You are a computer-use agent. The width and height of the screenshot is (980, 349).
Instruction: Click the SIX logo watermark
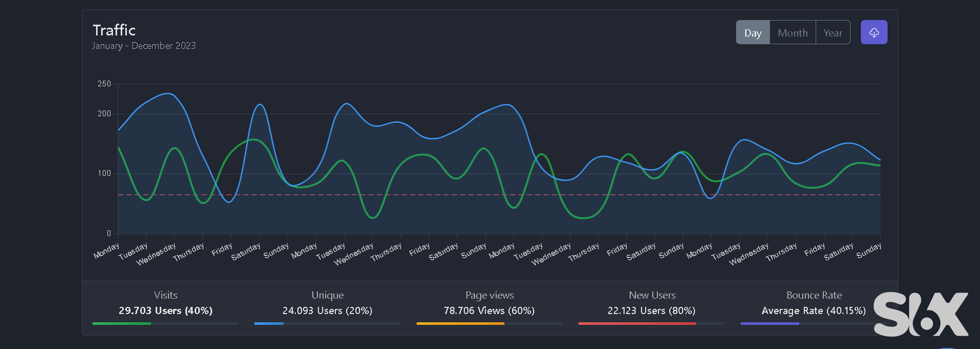(920, 314)
